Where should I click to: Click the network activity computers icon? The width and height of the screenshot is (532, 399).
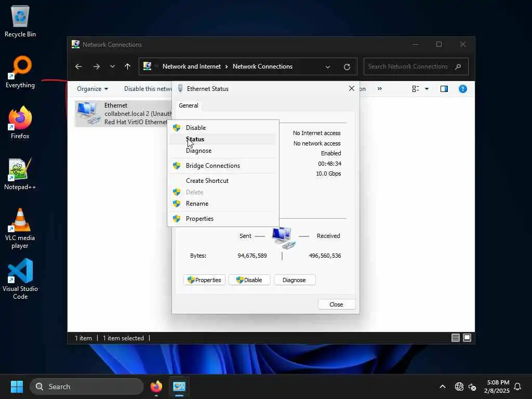point(284,237)
